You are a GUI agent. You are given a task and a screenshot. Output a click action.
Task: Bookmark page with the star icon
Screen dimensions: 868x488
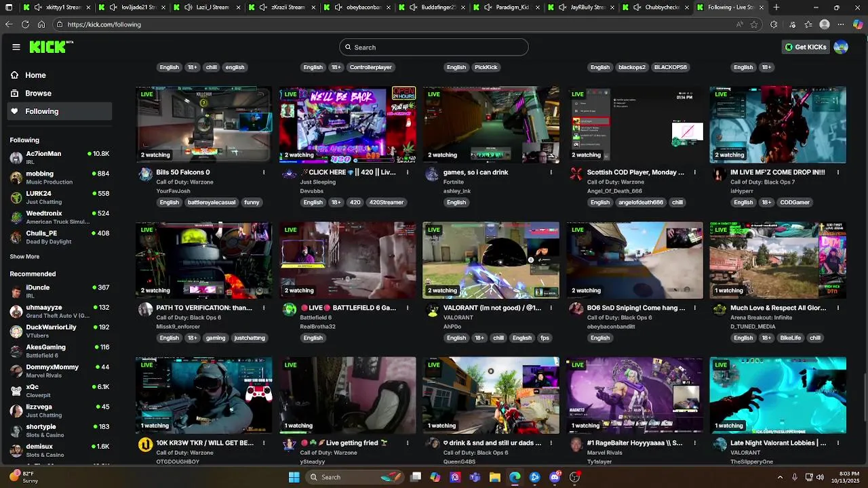[754, 24]
